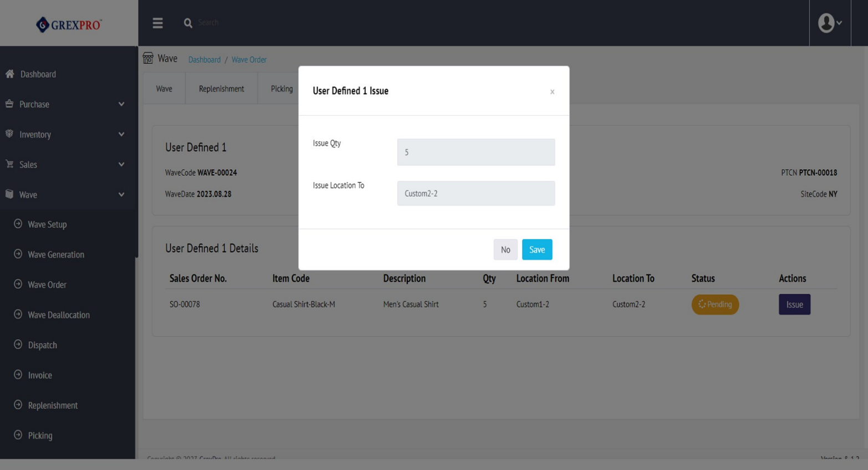Click the GrexPro logo
The image size is (868, 470).
click(69, 24)
